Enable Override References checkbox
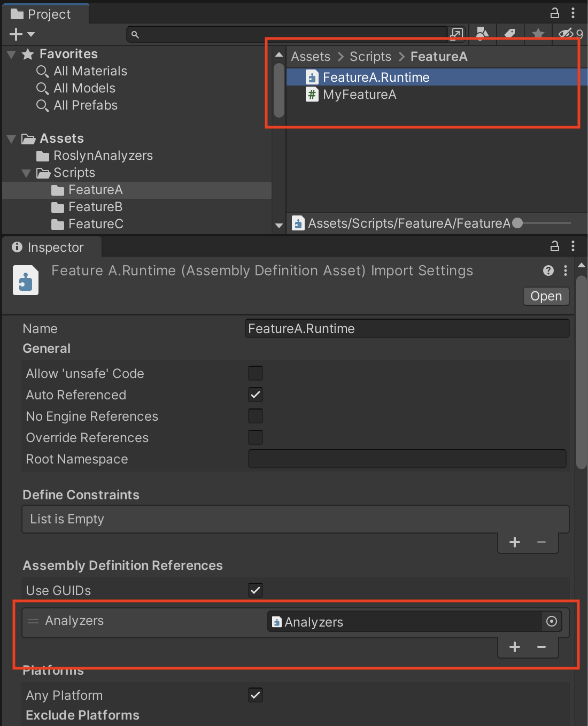Screen dimensions: 588x726 click(x=256, y=437)
